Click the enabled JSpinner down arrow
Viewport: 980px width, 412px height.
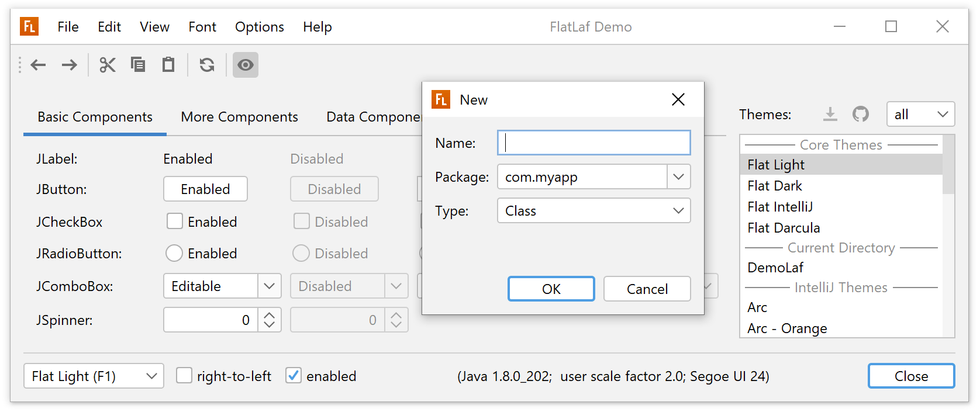pyautogui.click(x=270, y=326)
